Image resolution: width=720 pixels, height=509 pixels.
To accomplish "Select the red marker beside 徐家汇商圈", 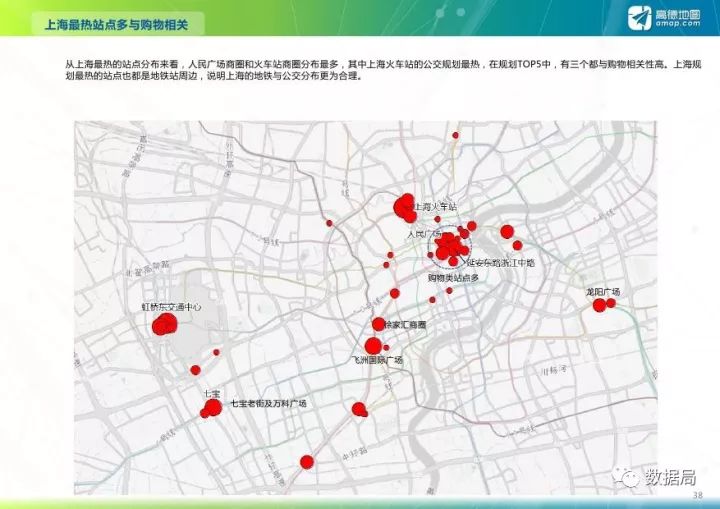I will (378, 324).
